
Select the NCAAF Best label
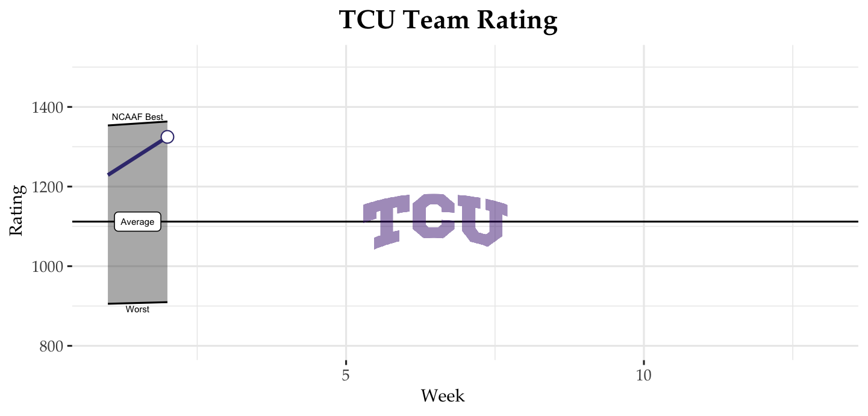click(x=137, y=117)
